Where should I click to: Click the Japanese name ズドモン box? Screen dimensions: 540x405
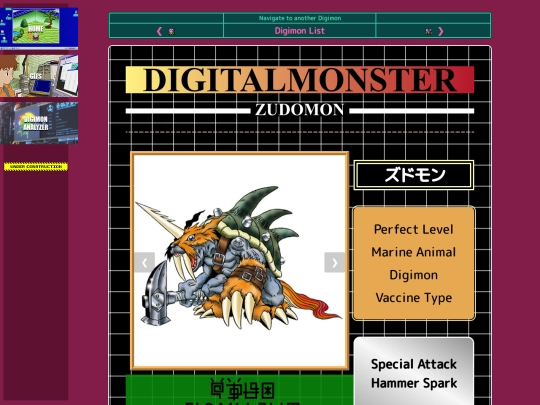point(414,175)
